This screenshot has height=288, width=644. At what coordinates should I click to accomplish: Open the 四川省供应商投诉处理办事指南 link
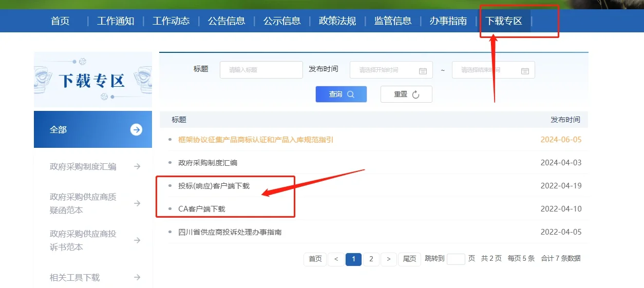[230, 232]
